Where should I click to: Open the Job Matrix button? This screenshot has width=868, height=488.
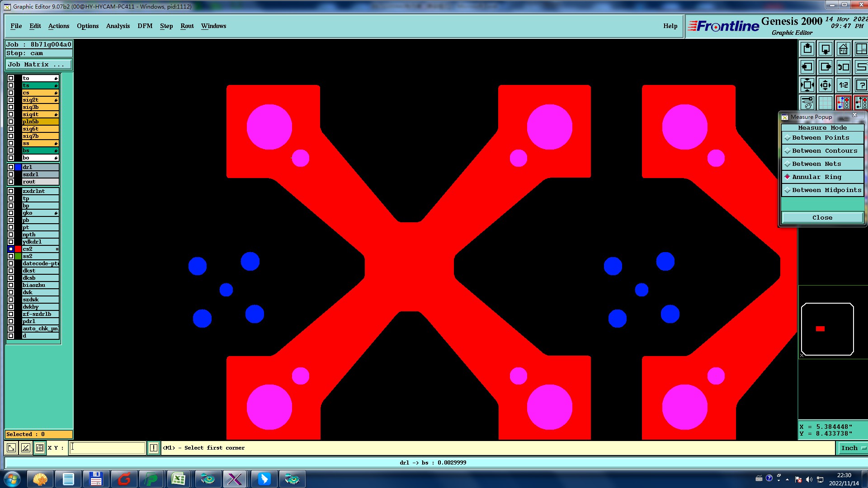(38, 65)
